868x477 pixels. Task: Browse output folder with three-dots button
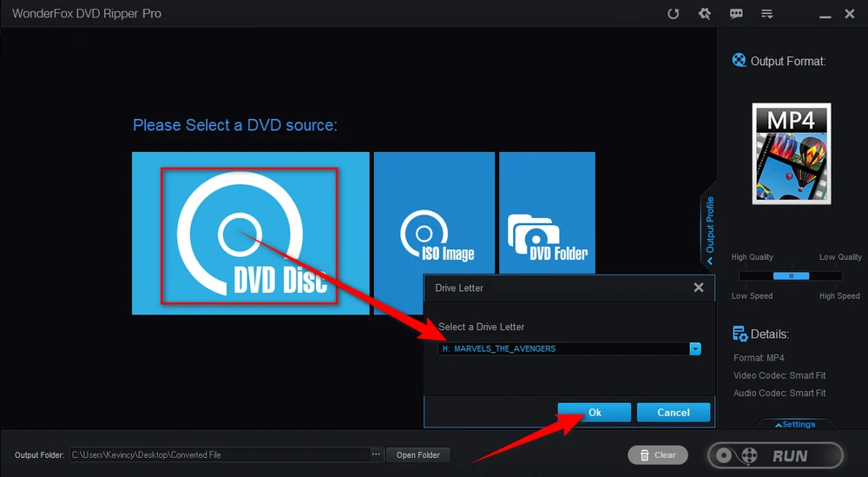point(376,454)
